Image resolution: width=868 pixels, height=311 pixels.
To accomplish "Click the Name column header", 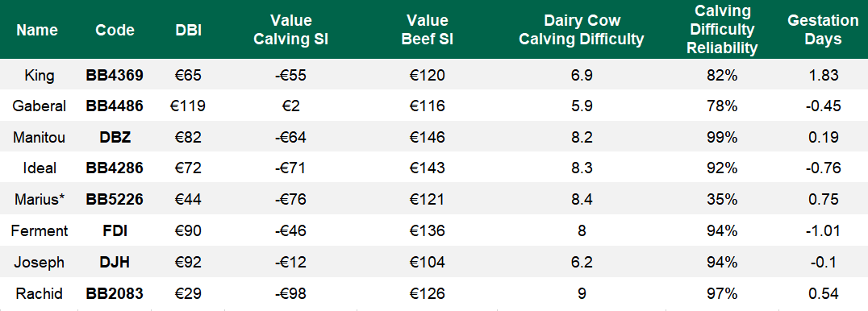I will [37, 30].
